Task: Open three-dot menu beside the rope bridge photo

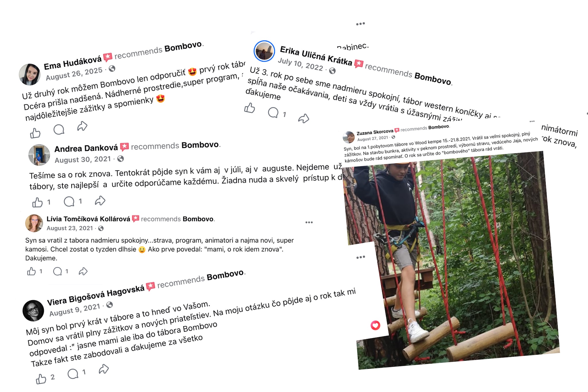Action: pos(361,257)
